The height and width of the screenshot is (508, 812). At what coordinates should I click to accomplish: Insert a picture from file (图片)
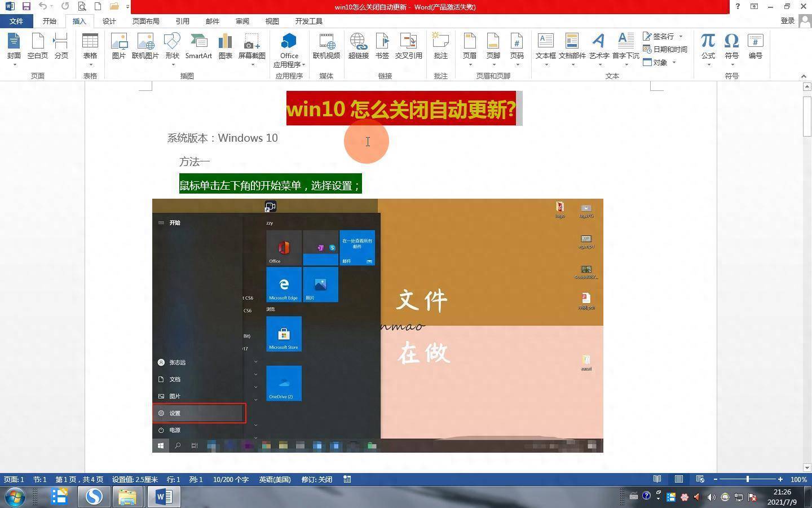point(118,46)
